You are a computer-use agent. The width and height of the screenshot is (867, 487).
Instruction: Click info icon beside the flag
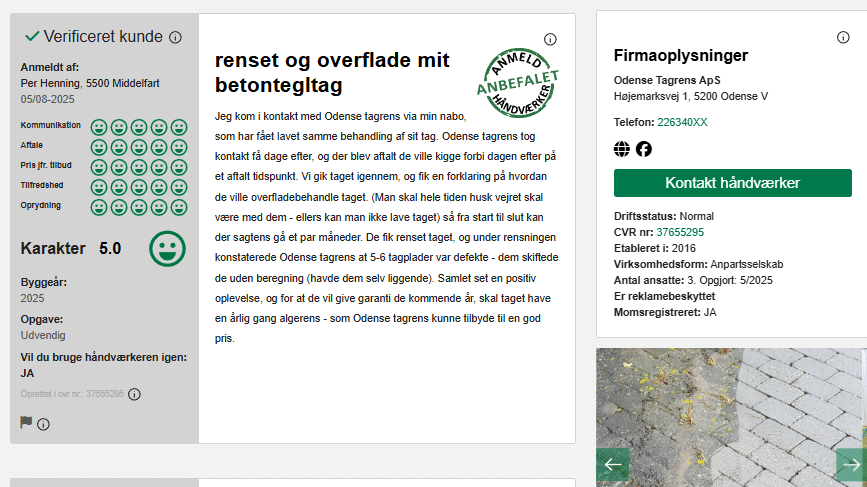pos(44,423)
